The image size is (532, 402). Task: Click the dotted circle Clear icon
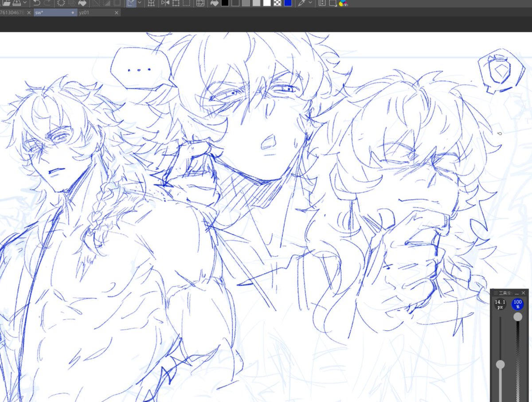click(61, 3)
